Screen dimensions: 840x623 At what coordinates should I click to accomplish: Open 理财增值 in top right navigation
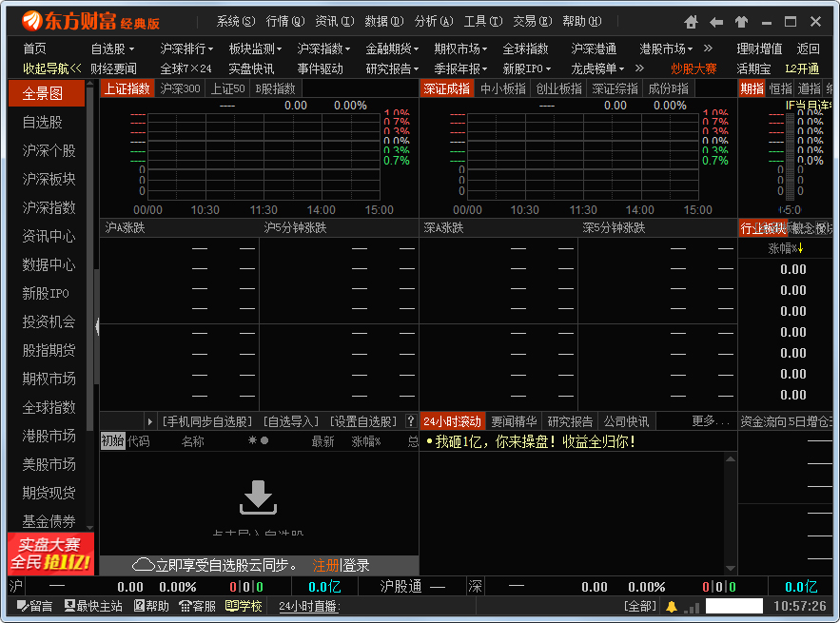click(x=759, y=49)
